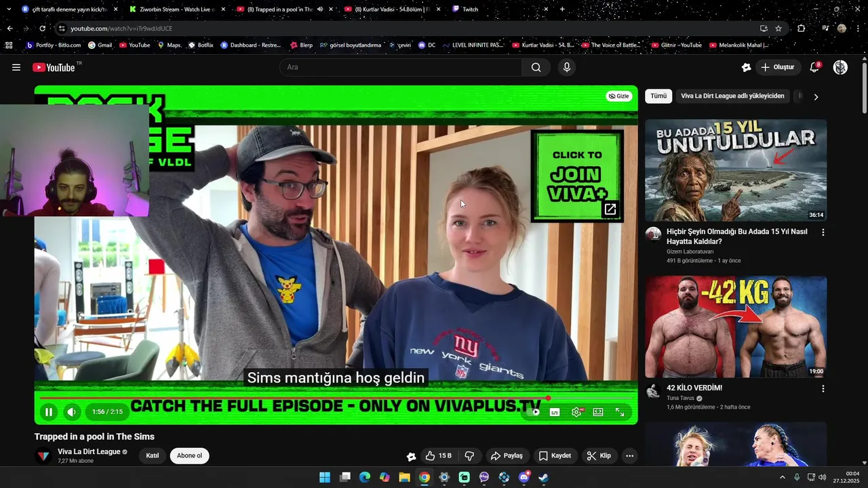Open the Chrome apps grid icon
This screenshot has height=488, width=868.
point(9,45)
